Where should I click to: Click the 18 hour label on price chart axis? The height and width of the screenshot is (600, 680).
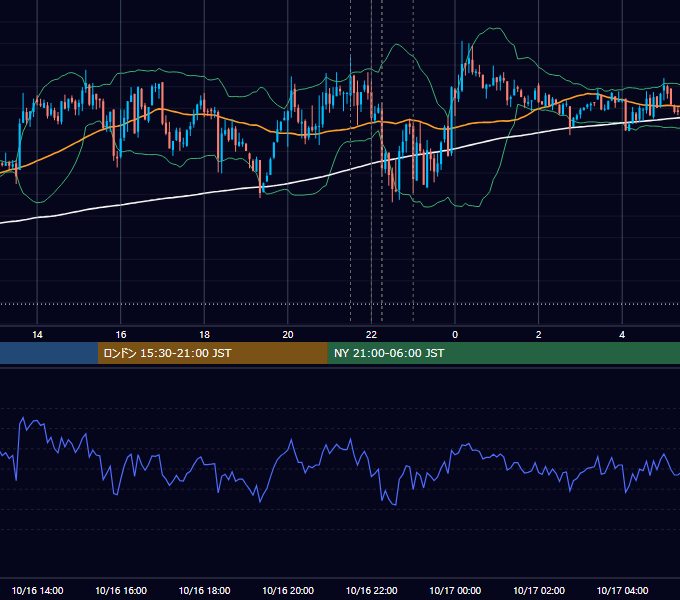point(204,335)
